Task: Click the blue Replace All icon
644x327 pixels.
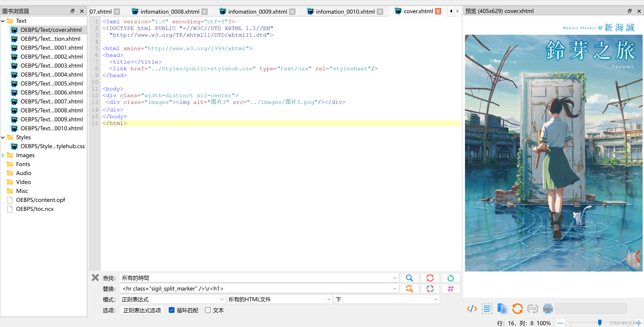Action: click(x=430, y=289)
